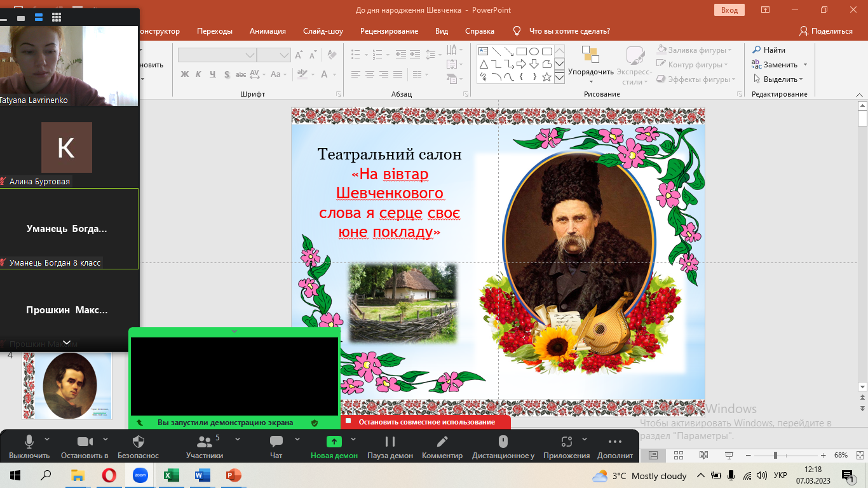Screen dimensions: 868x488
Task: Open Упорядочить (Arrange) menu
Action: tap(591, 65)
